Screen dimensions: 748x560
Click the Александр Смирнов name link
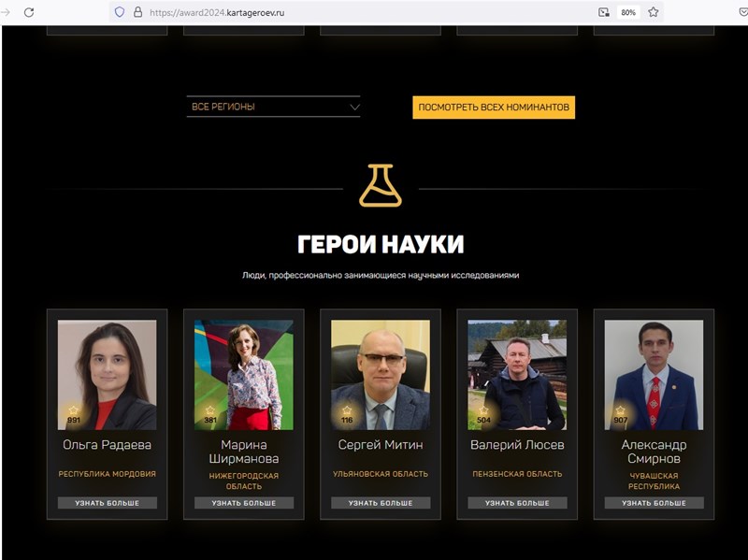(654, 452)
